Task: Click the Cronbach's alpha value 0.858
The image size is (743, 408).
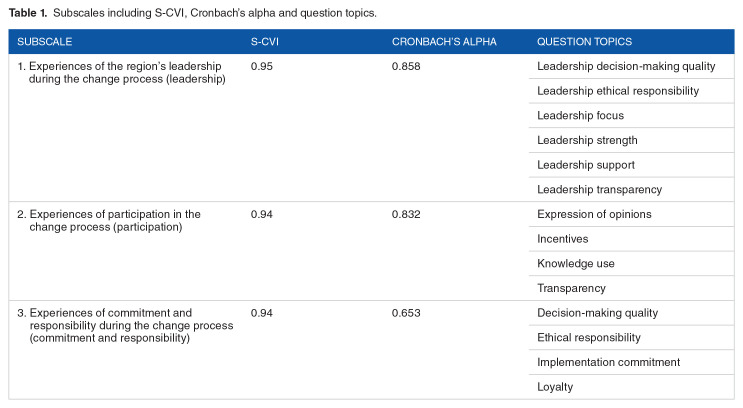Action: pos(407,67)
